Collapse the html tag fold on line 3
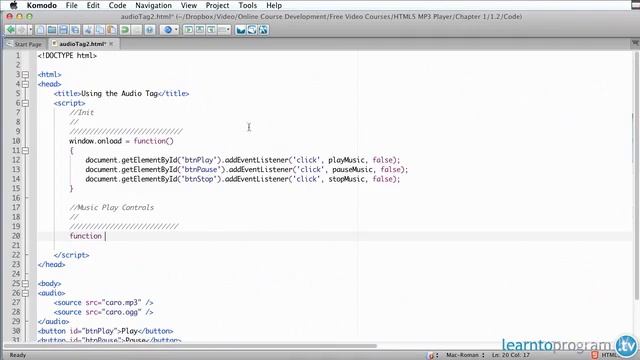Image resolution: width=640 pixels, height=360 pixels. (x=25, y=75)
